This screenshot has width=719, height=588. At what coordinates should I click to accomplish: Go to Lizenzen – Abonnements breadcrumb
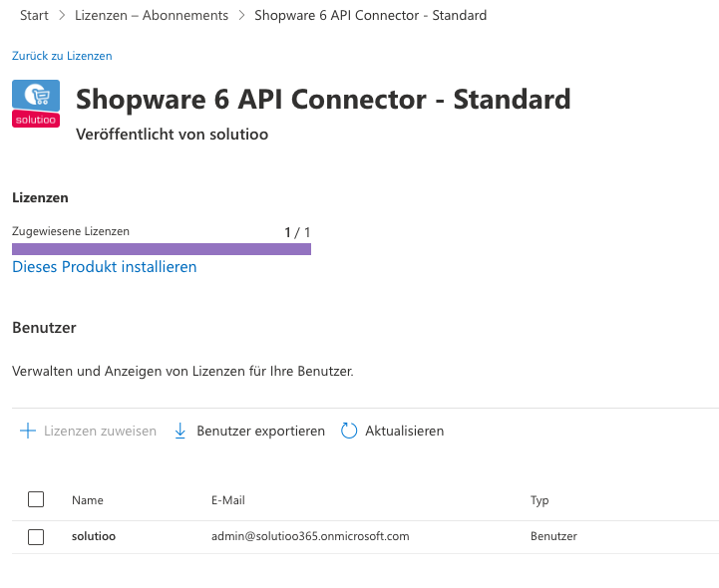tap(152, 15)
